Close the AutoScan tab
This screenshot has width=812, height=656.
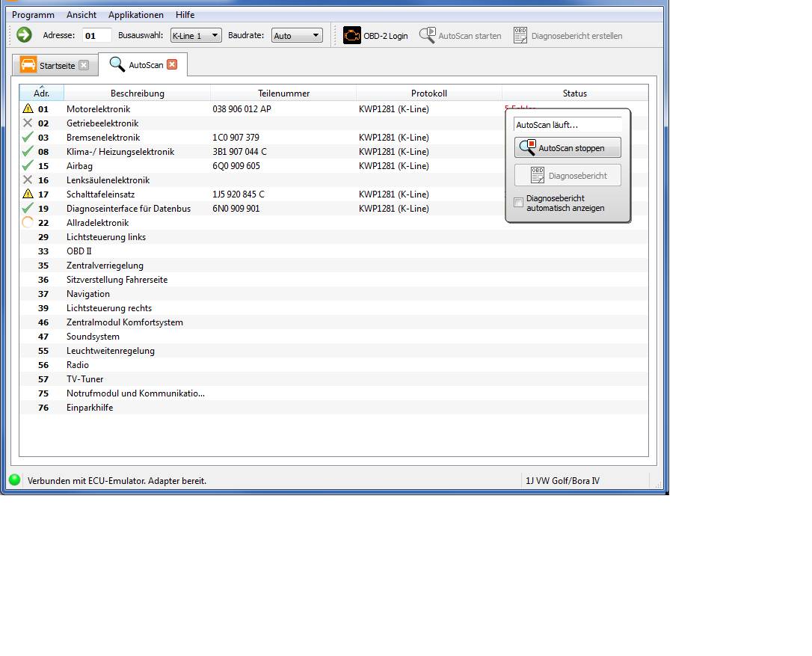point(172,64)
